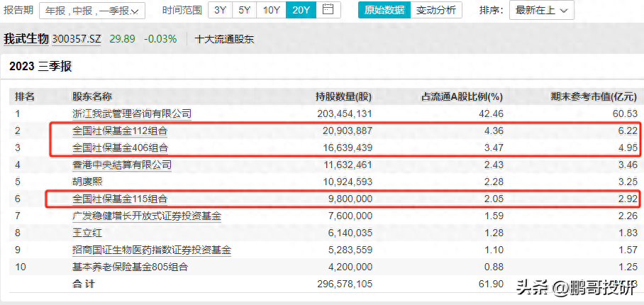The height and width of the screenshot is (305, 644).
Task: Select the 10Y time range
Action: pos(271,10)
